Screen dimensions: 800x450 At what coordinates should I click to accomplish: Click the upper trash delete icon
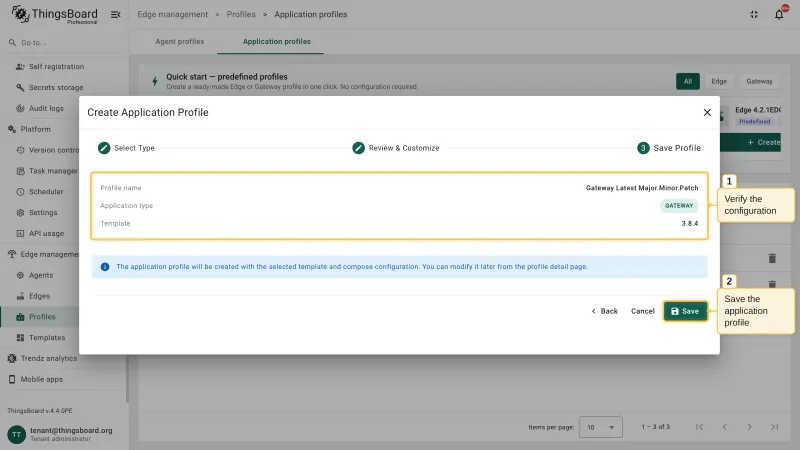(x=772, y=259)
